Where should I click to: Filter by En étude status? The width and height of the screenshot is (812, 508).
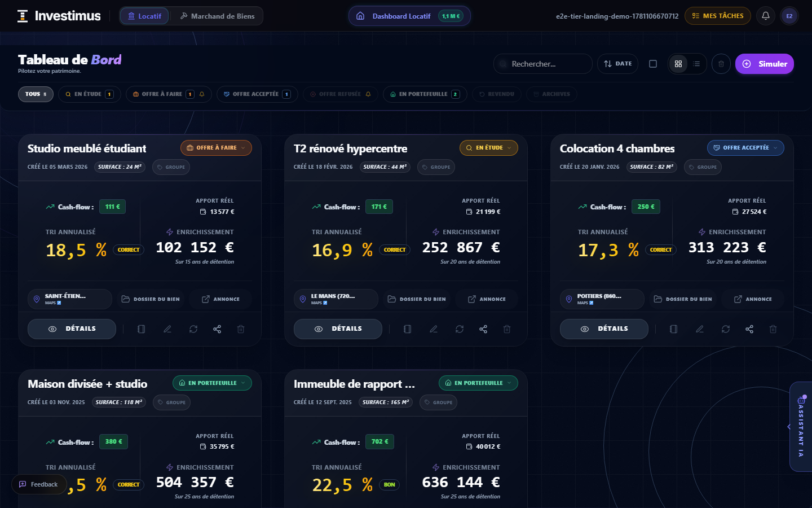[x=89, y=94]
